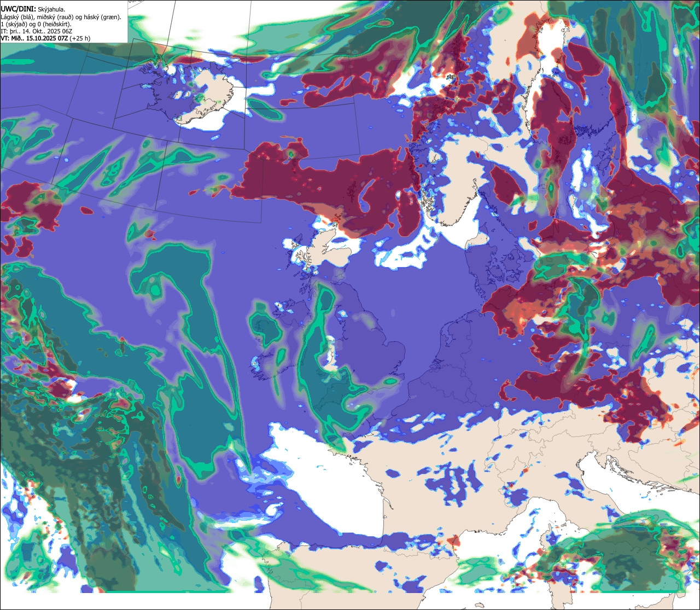Click the "Lágský (blá), miðský (rauð) og háský (græn)." line
Screen dimensions: 700x610
tap(61, 17)
